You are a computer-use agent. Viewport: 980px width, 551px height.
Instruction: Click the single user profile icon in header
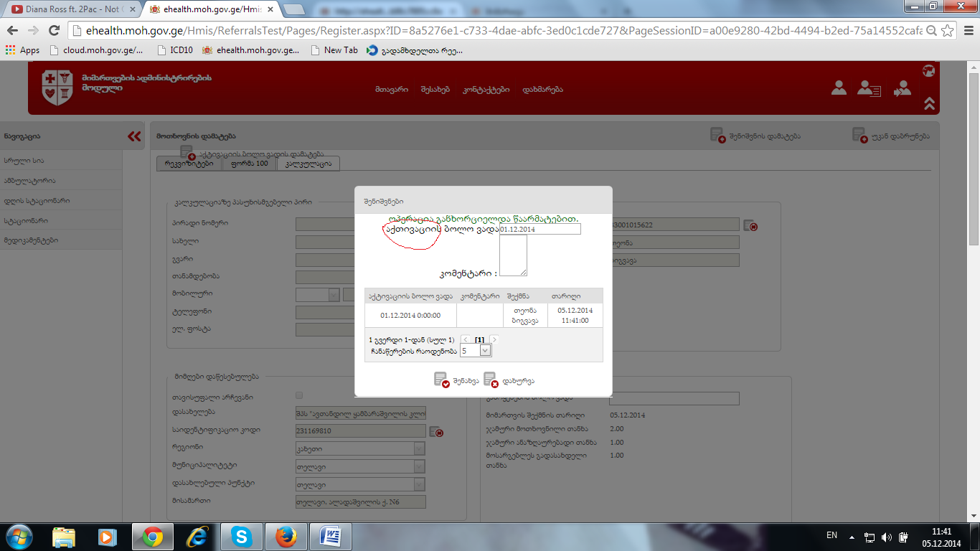coord(839,88)
